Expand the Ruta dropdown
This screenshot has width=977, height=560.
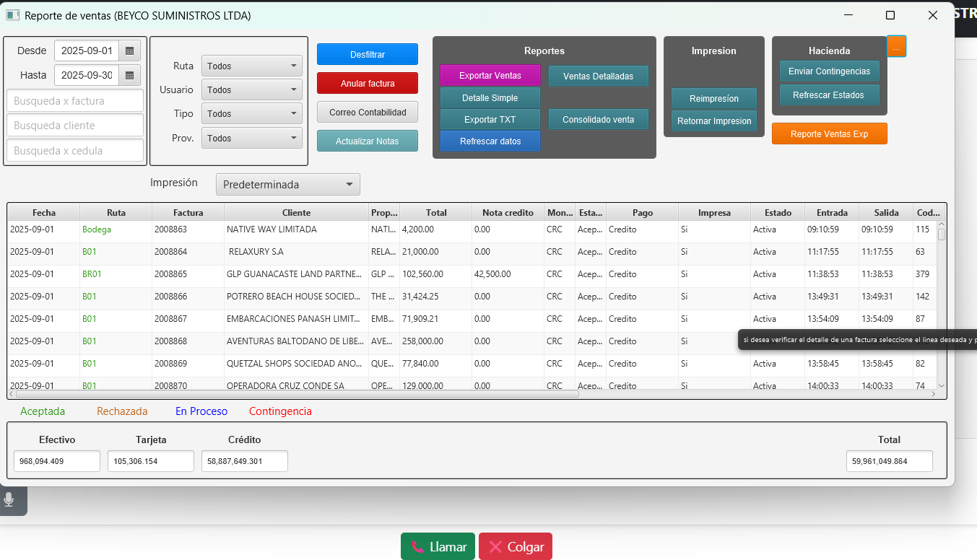251,66
